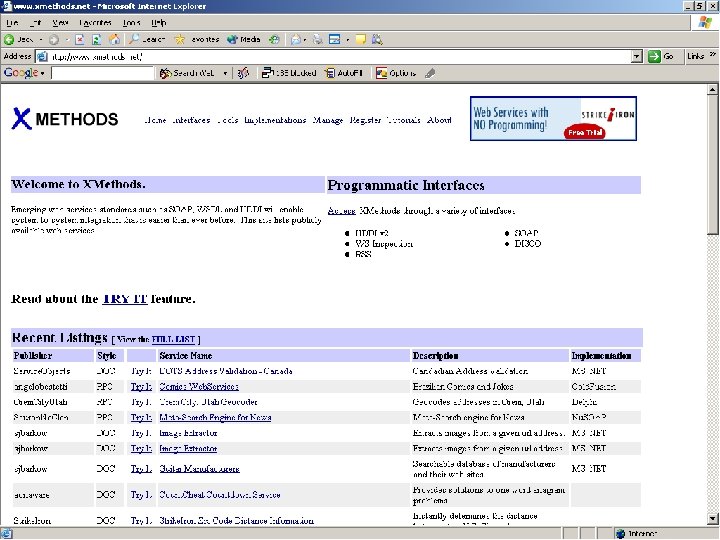Open the Help menu
The width and height of the screenshot is (720, 540).
pos(159,22)
